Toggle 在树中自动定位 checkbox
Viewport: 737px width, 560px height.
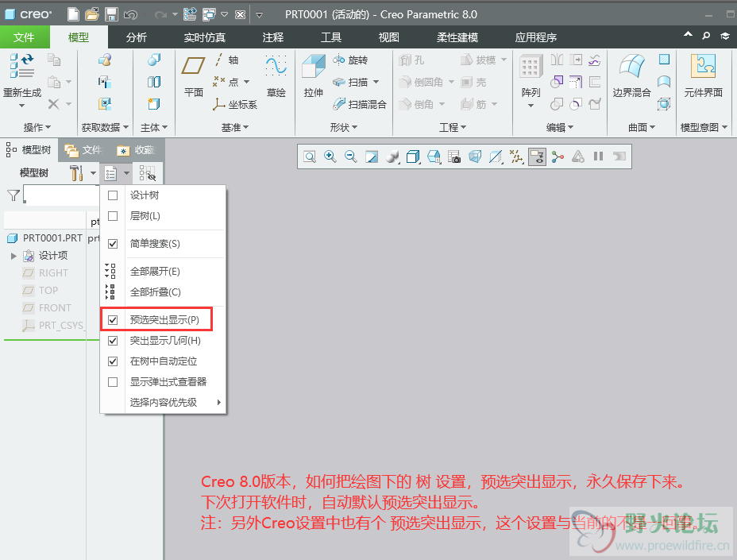click(x=113, y=361)
